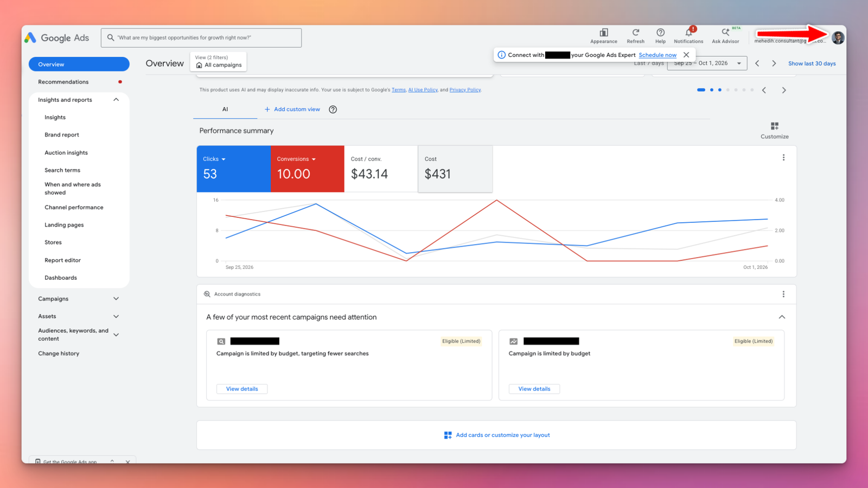Expand the Campaigns section

(116, 299)
